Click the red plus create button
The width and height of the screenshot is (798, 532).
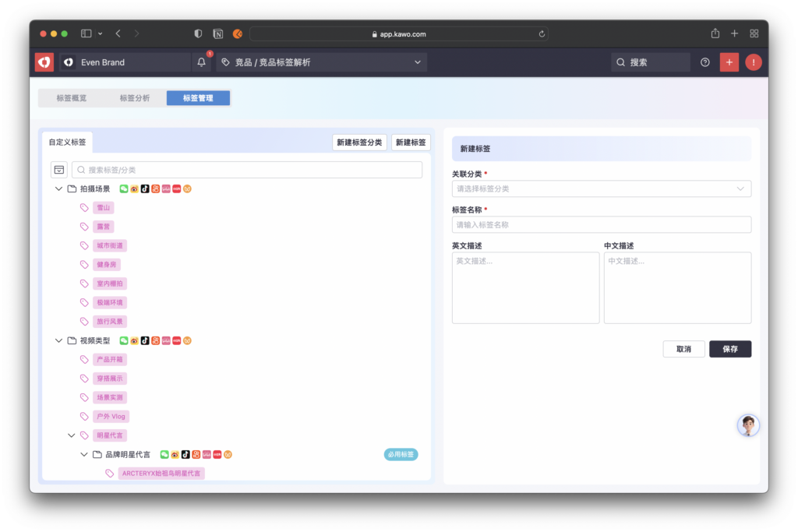[729, 62]
